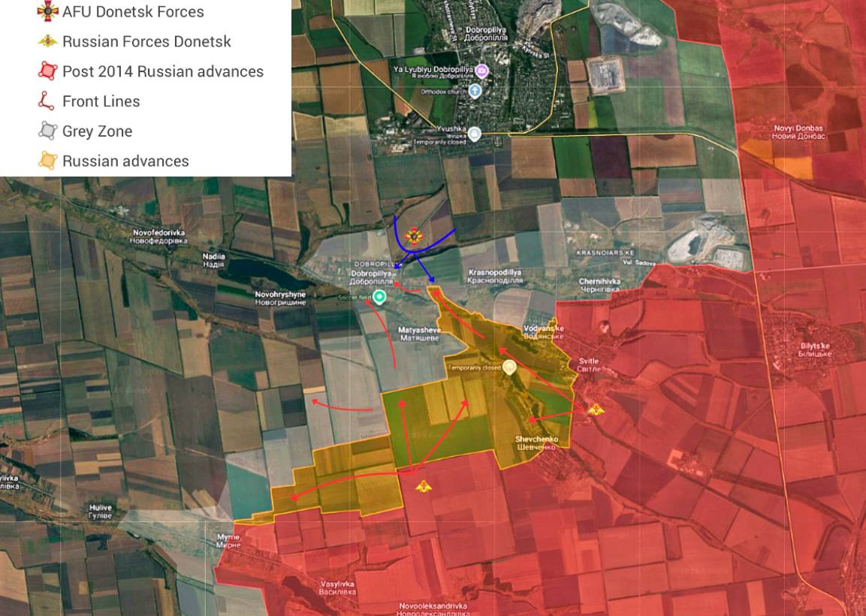Click the orange Russian advances legend icon
Viewport: 866px width, 616px height.
click(48, 161)
